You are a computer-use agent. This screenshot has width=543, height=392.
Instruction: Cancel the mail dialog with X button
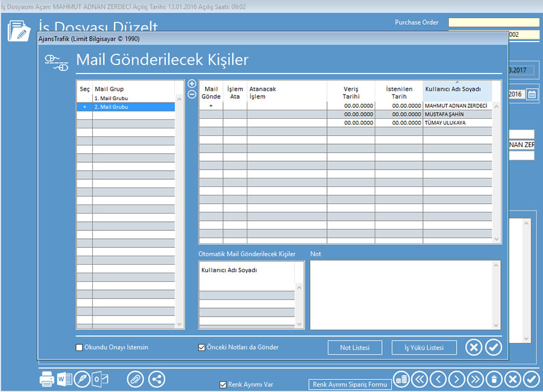point(474,347)
